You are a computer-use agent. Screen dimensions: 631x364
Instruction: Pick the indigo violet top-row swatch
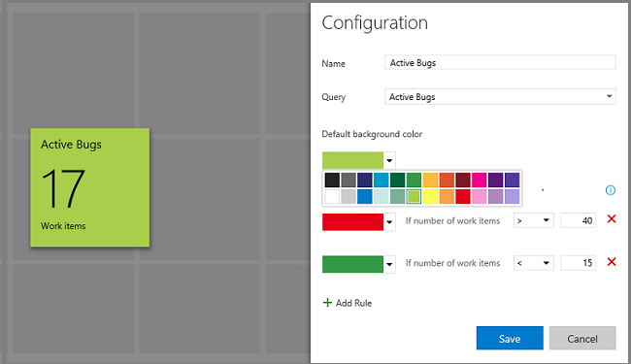[513, 181]
